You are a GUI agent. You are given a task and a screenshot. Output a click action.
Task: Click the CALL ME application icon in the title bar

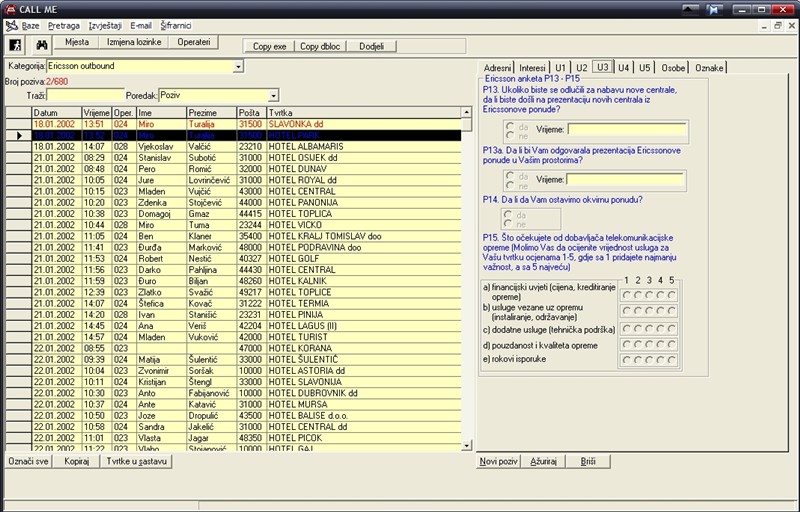(x=10, y=9)
